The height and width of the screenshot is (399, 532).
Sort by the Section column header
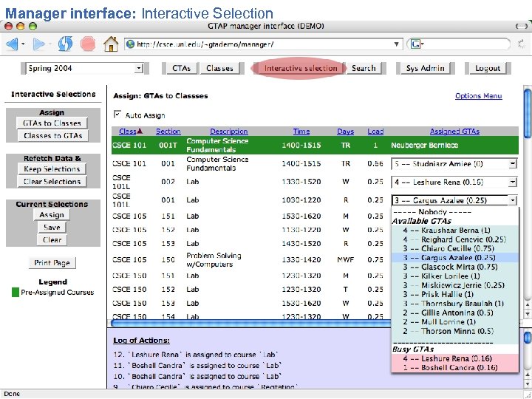[168, 132]
